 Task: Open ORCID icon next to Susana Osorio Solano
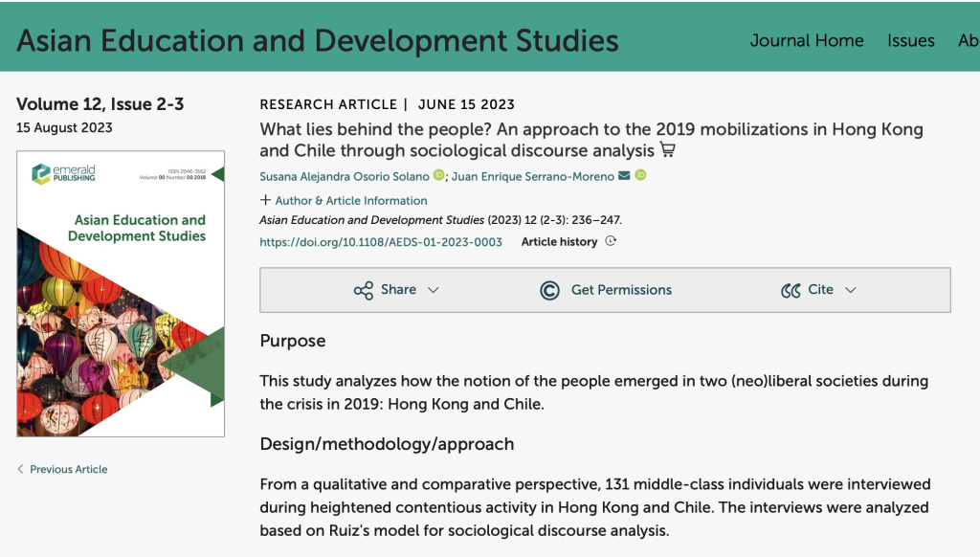[x=439, y=176]
